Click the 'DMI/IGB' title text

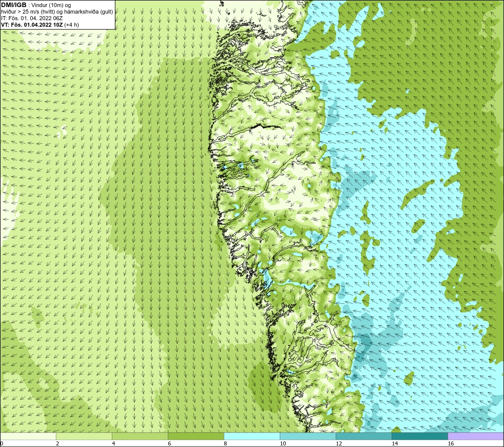(14, 5)
